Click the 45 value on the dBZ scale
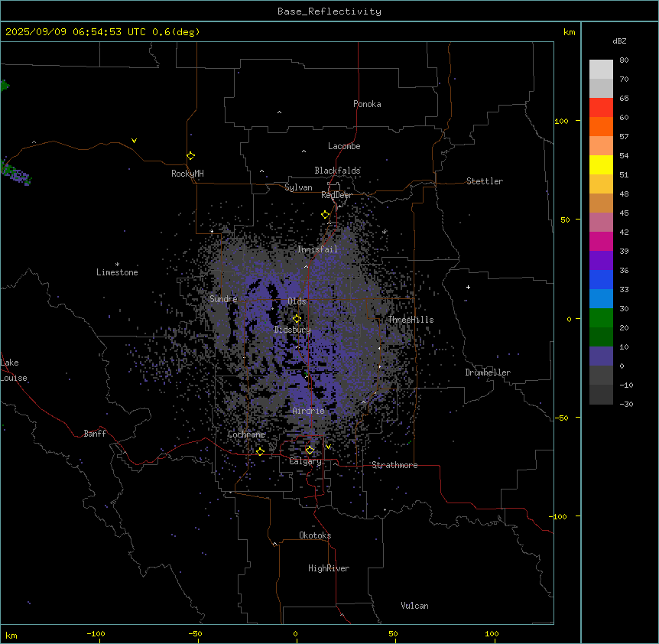This screenshot has height=644, width=659. click(x=624, y=213)
